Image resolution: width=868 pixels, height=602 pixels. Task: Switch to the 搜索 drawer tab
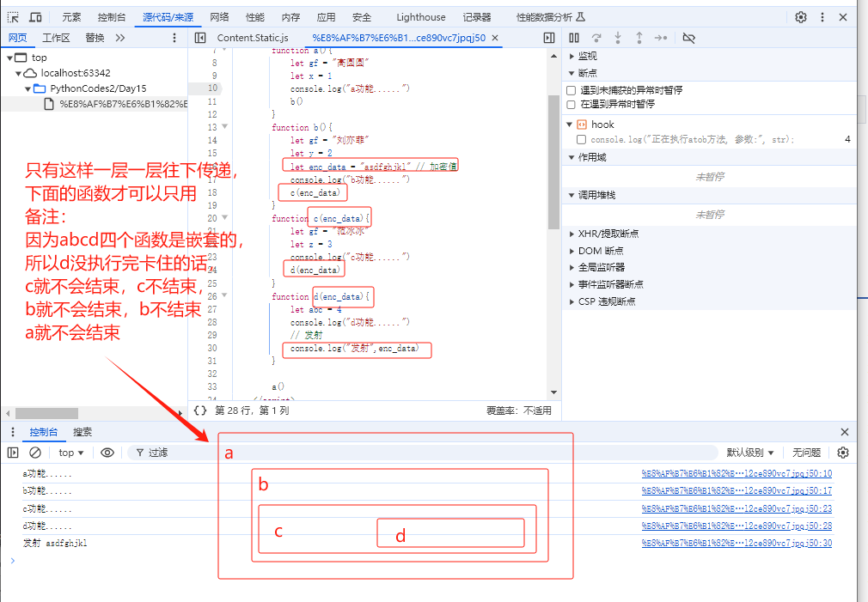83,432
